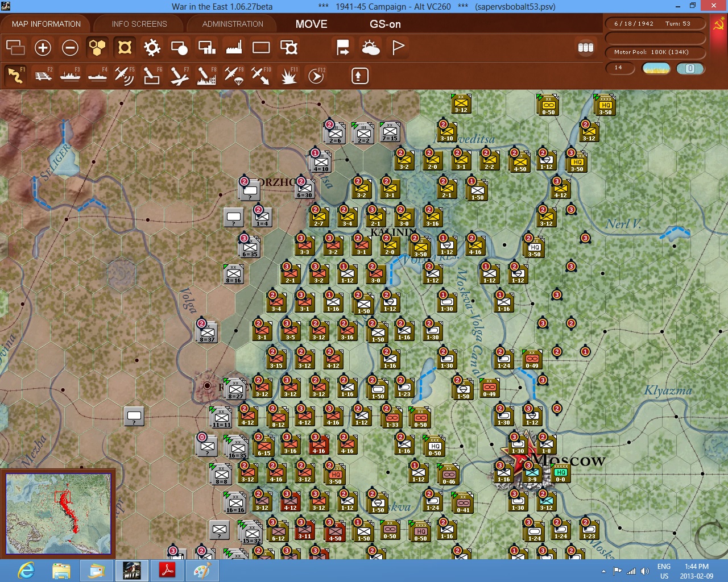Screen dimensions: 728x582
Task: Switch to the ADMINISTRATION tab
Action: click(233, 24)
